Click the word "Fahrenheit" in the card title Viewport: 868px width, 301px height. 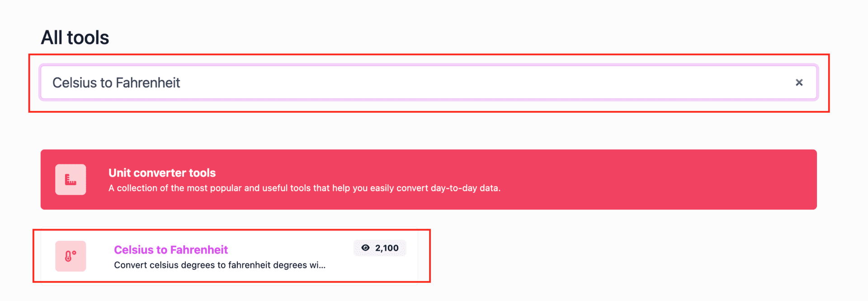tap(199, 250)
